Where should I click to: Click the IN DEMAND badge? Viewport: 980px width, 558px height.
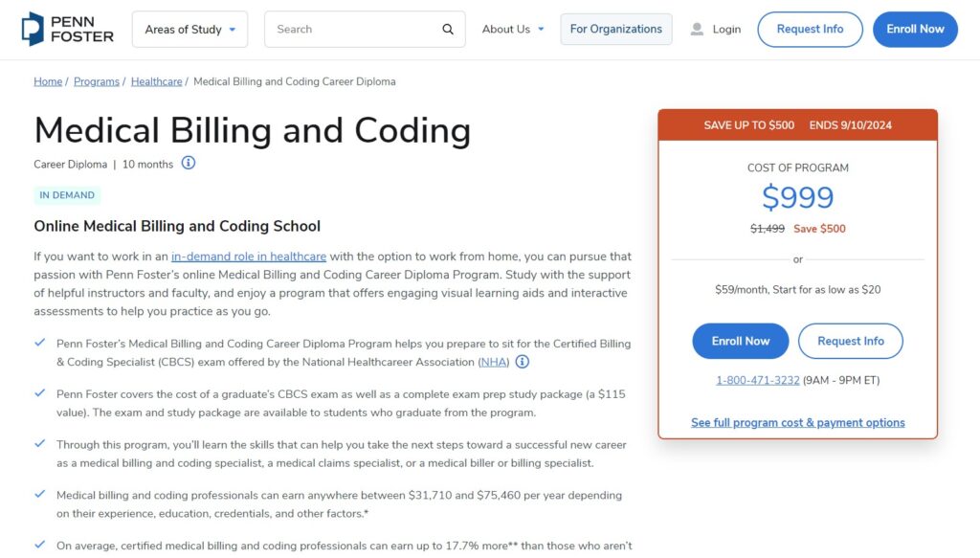[67, 195]
